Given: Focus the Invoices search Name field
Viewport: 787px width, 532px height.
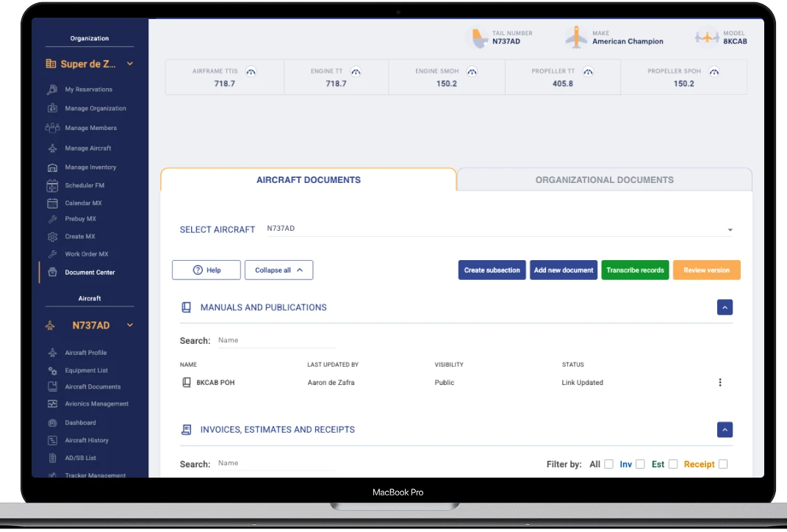Looking at the screenshot, I should (276, 463).
